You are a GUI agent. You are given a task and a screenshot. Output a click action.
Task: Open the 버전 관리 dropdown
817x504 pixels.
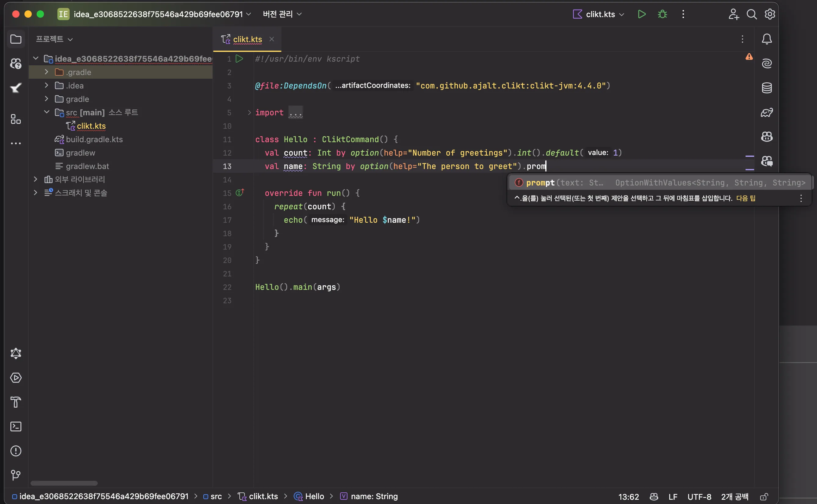282,14
